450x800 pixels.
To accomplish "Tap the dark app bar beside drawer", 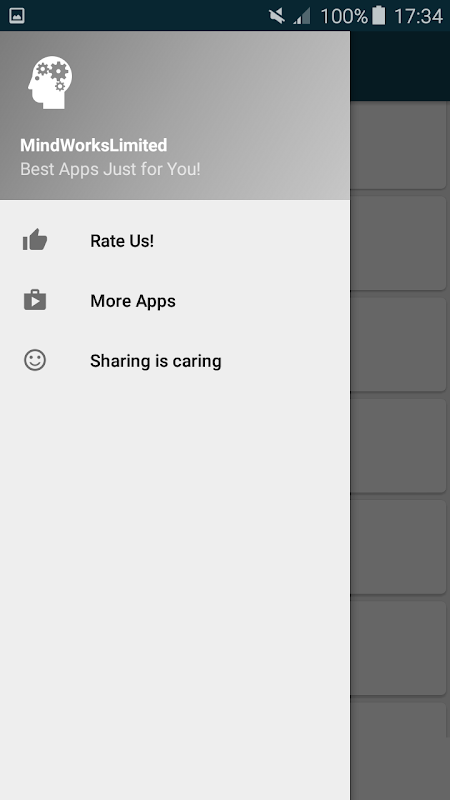I will pyautogui.click(x=400, y=66).
